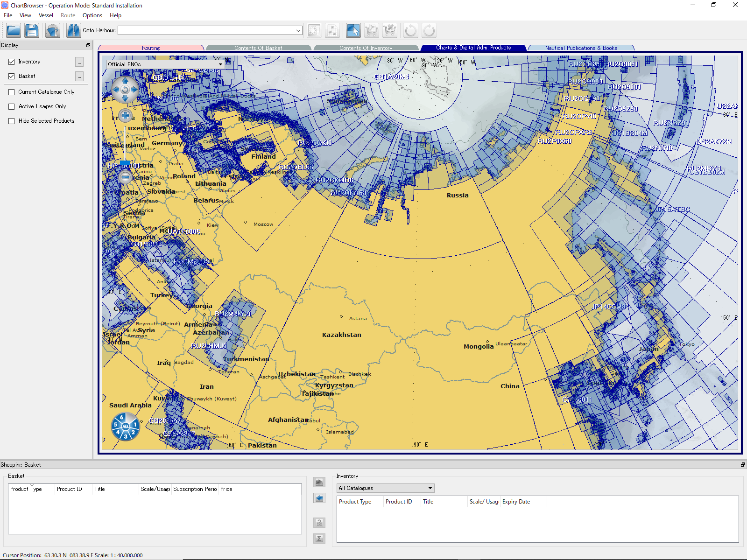The image size is (747, 560).
Task: Open the All Catalogues dropdown
Action: click(430, 488)
